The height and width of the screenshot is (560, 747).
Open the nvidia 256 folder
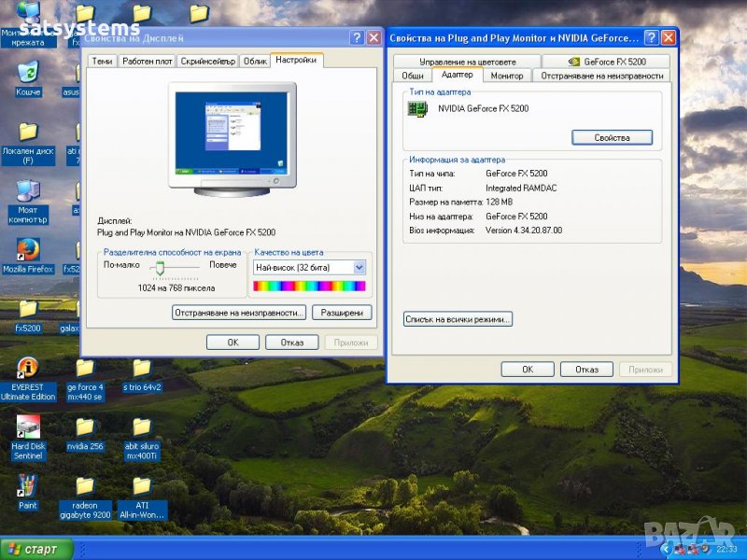click(85, 428)
